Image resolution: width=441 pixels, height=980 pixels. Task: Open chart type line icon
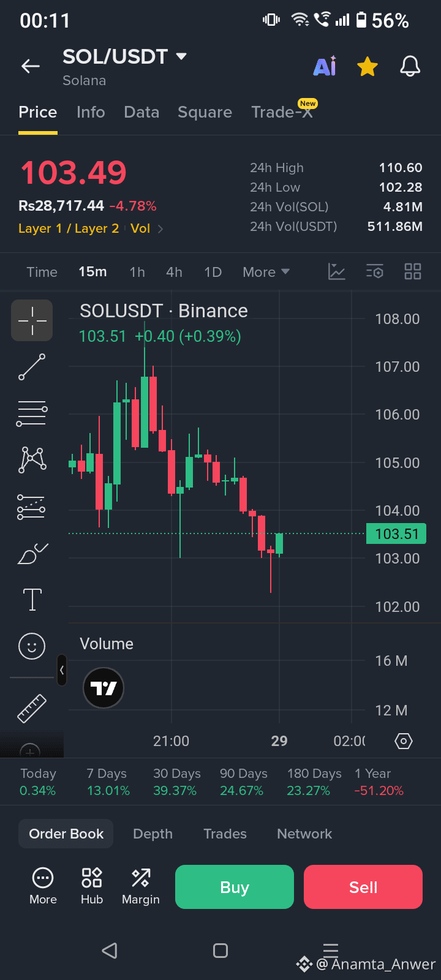click(337, 271)
